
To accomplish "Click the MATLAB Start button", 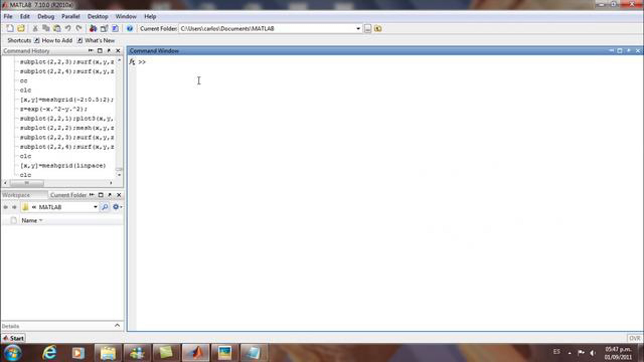I will pyautogui.click(x=14, y=338).
